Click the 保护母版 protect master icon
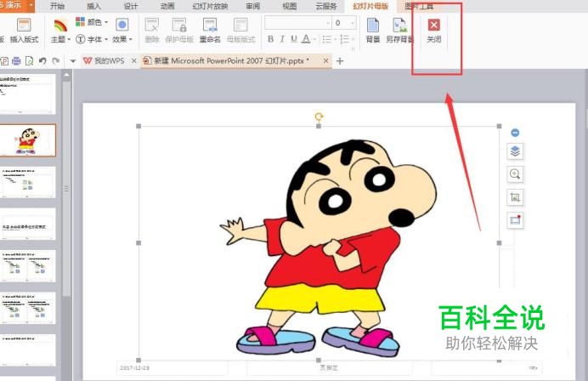588x381 pixels. (x=179, y=26)
